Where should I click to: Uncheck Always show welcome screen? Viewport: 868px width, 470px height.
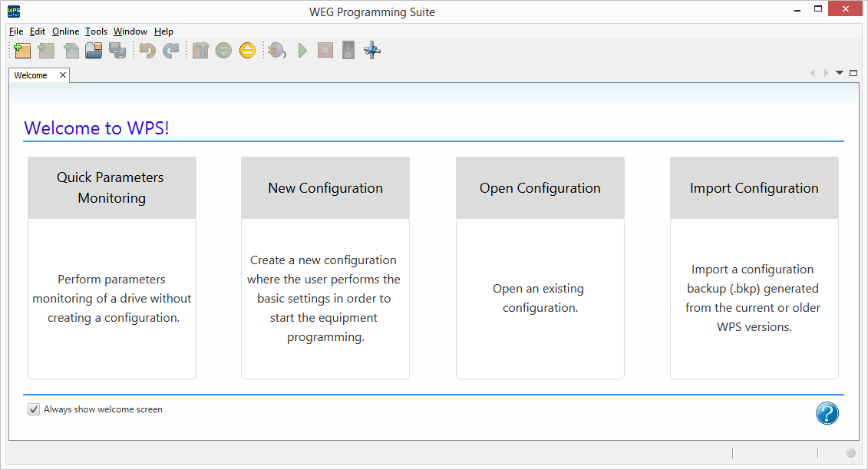pos(34,409)
